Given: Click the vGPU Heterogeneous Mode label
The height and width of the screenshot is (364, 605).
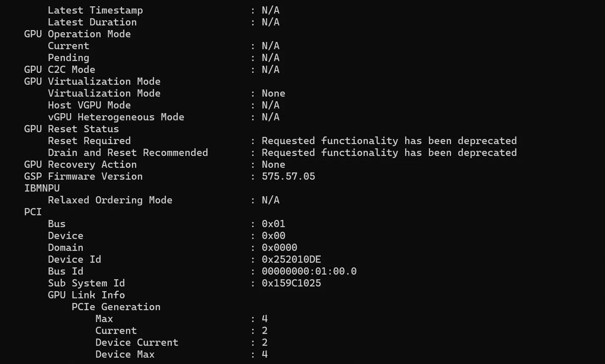Looking at the screenshot, I should tap(116, 117).
